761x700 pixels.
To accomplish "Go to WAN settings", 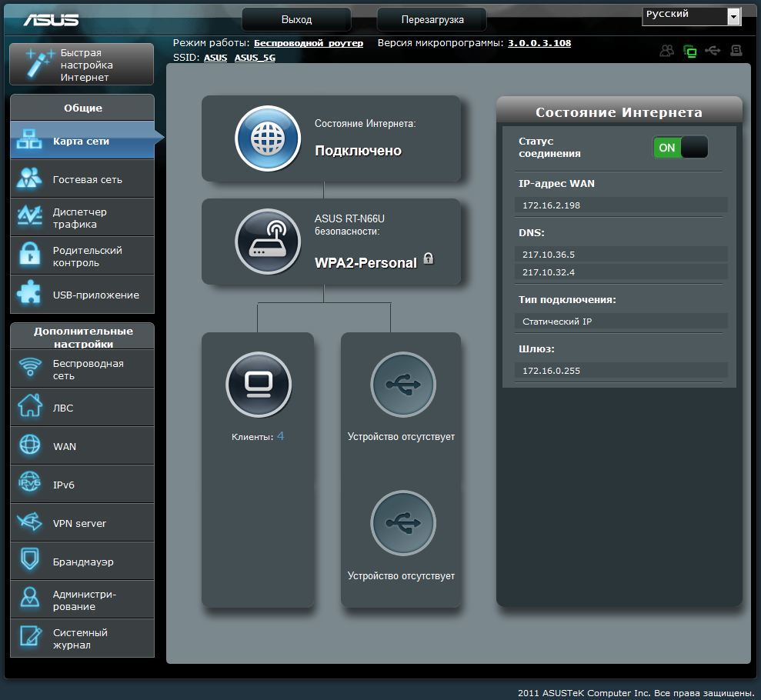I will pos(82,445).
